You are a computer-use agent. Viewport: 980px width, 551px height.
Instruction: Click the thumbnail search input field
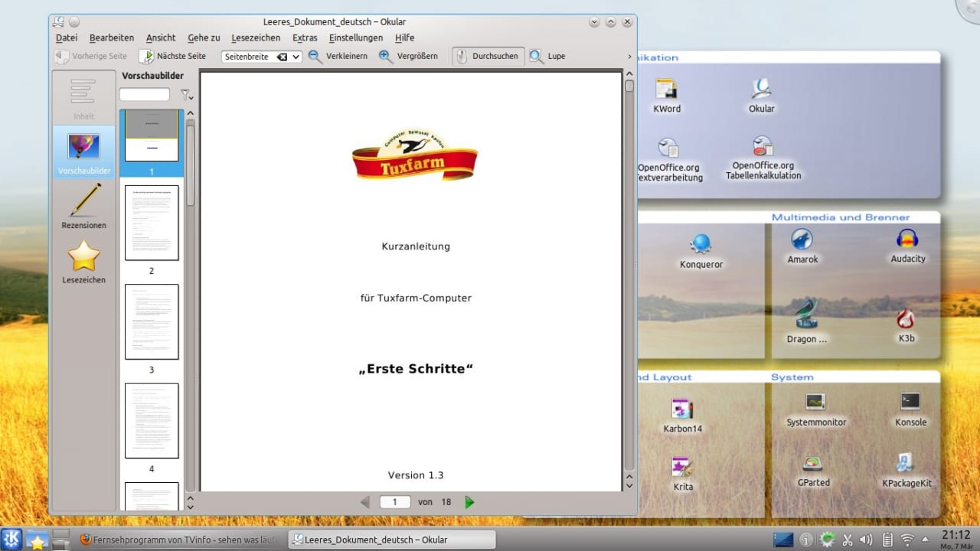(145, 94)
